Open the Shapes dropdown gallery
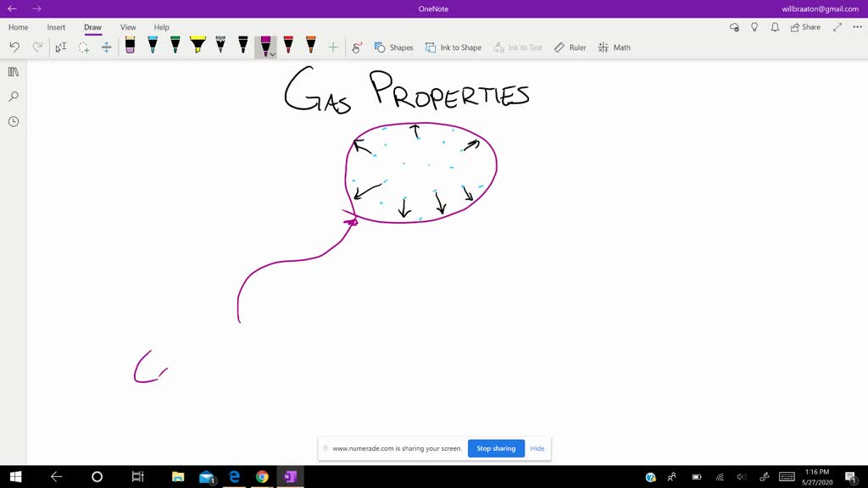Screen dimensions: 868x488 click(x=393, y=47)
